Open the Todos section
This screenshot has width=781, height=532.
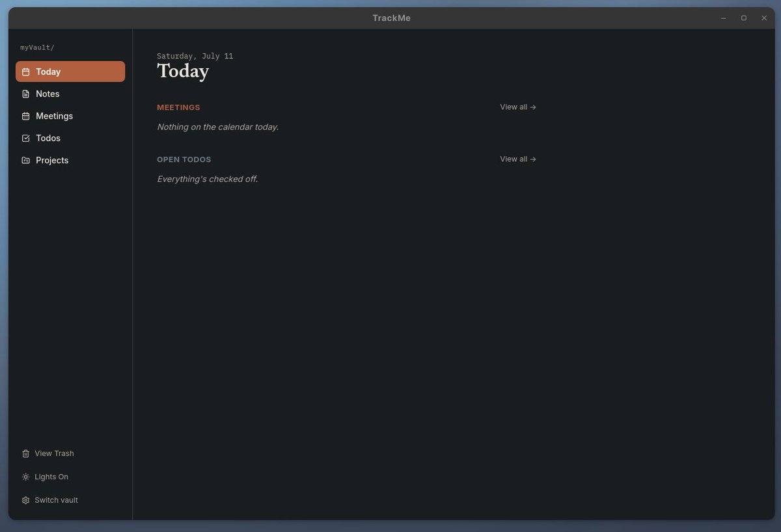tap(70, 138)
